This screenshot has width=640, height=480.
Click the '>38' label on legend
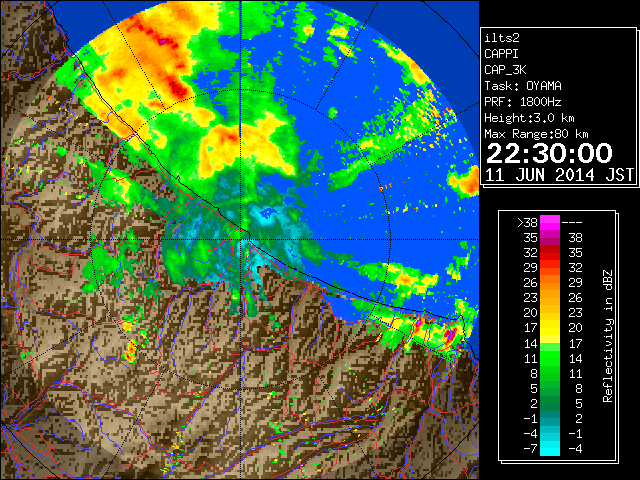[x=527, y=222]
